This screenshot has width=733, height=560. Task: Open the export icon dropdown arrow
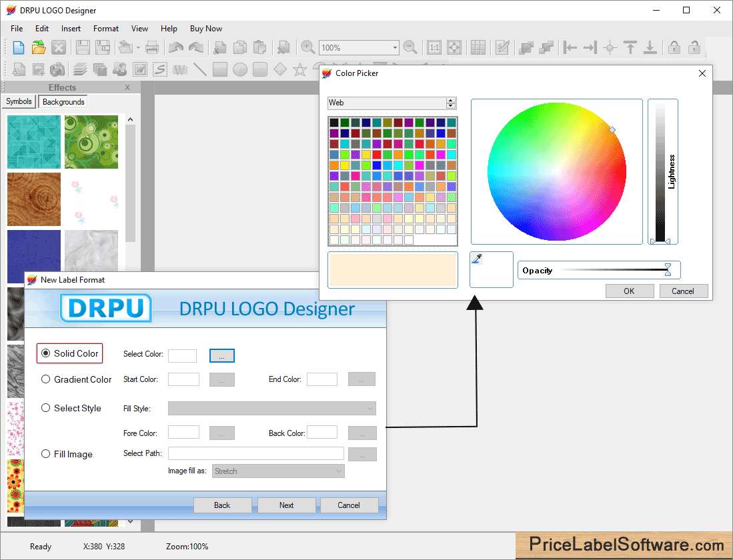click(x=138, y=48)
